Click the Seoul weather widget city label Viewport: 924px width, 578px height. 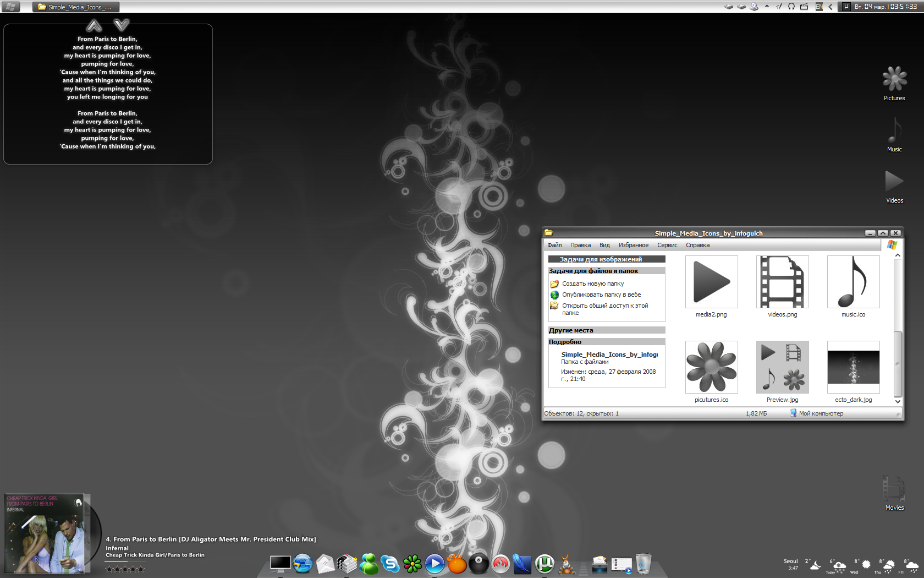click(790, 561)
